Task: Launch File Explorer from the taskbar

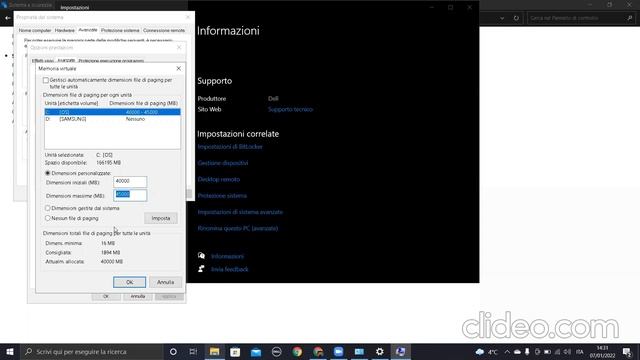Action: 214,351
